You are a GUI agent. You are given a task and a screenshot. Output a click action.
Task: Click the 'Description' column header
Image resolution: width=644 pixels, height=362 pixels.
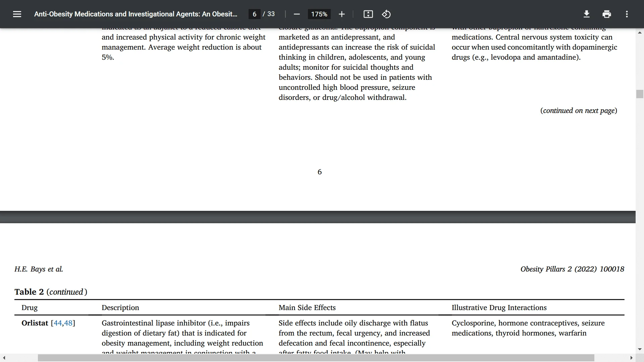click(x=120, y=308)
